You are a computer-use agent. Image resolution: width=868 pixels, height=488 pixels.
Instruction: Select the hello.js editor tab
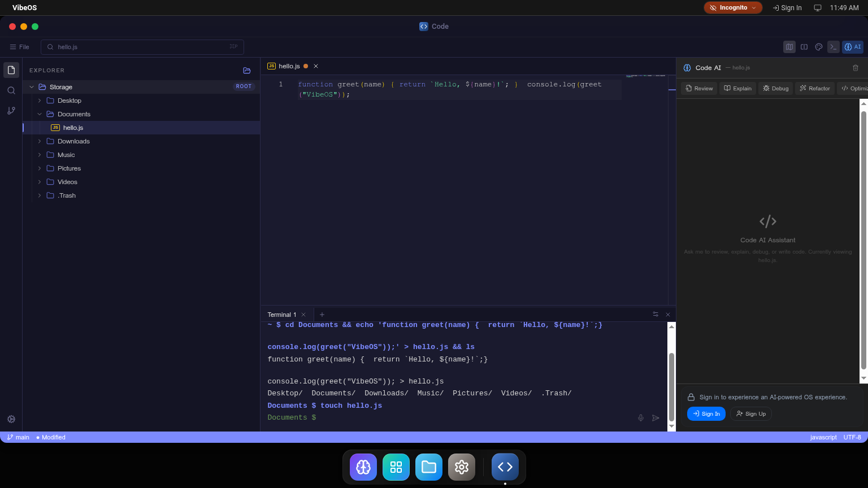pyautogui.click(x=289, y=66)
